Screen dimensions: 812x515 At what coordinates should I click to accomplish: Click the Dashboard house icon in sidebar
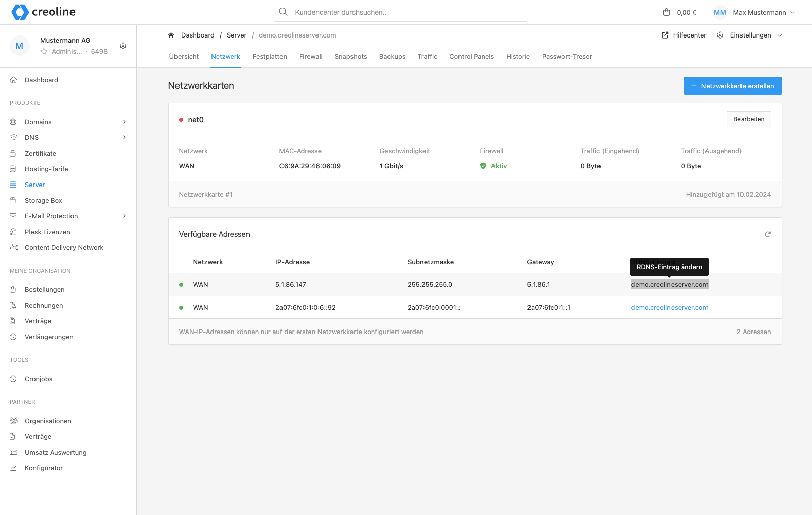coord(14,80)
